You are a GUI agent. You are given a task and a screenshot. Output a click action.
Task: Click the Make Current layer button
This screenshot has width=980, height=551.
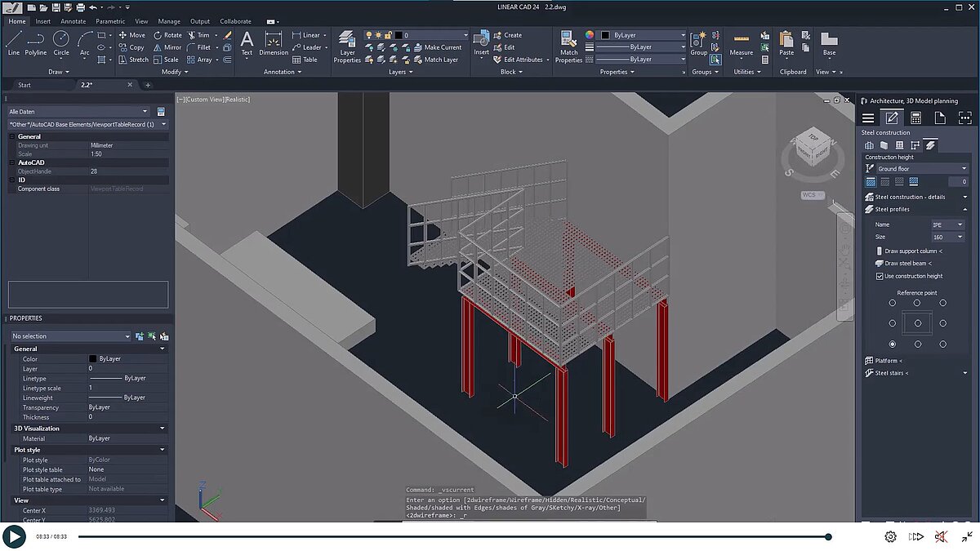(x=441, y=47)
